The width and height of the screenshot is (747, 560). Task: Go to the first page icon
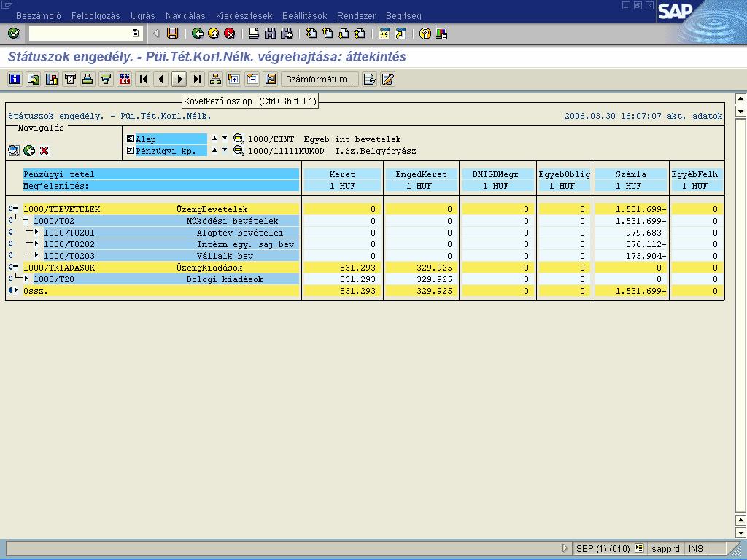pyautogui.click(x=311, y=34)
